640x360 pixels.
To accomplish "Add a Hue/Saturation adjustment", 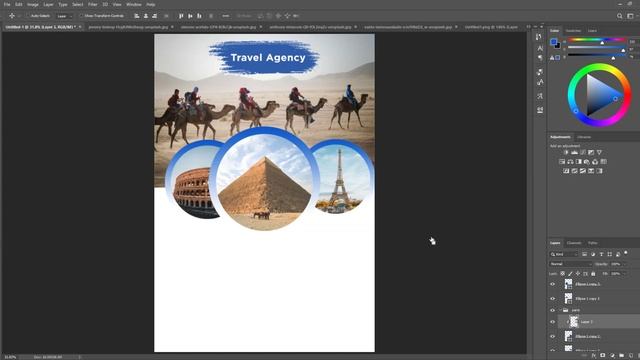I will [x=562, y=162].
